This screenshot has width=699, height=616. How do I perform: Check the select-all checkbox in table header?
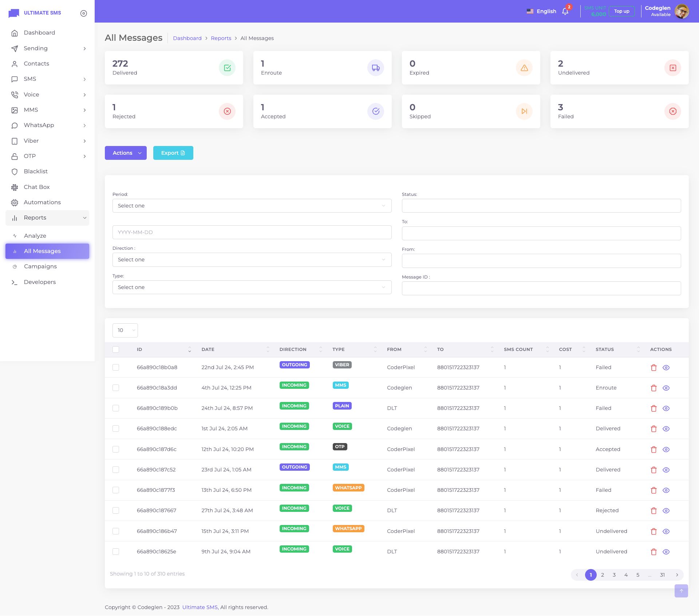[x=116, y=349]
